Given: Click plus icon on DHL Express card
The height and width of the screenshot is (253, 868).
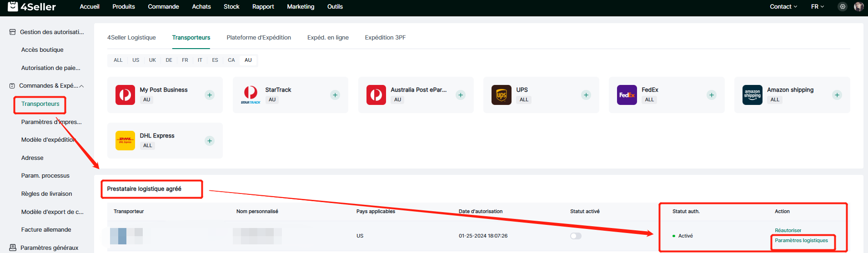Looking at the screenshot, I should 210,141.
